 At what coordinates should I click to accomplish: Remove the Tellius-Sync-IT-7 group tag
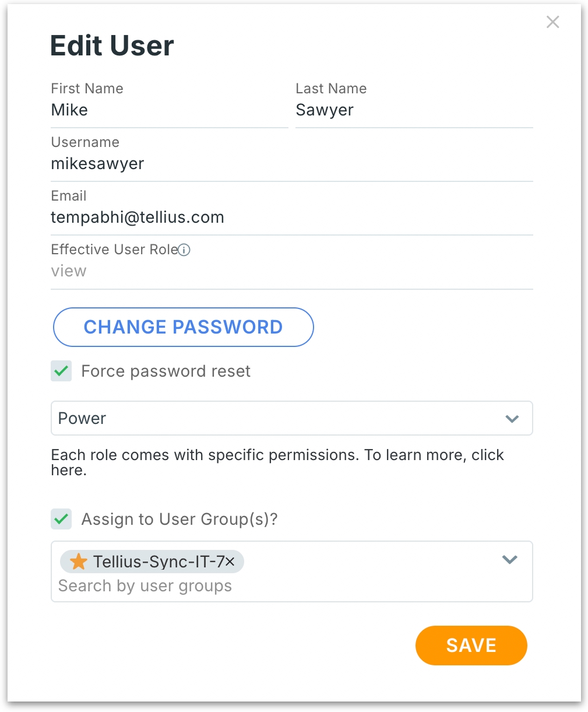pyautogui.click(x=230, y=562)
